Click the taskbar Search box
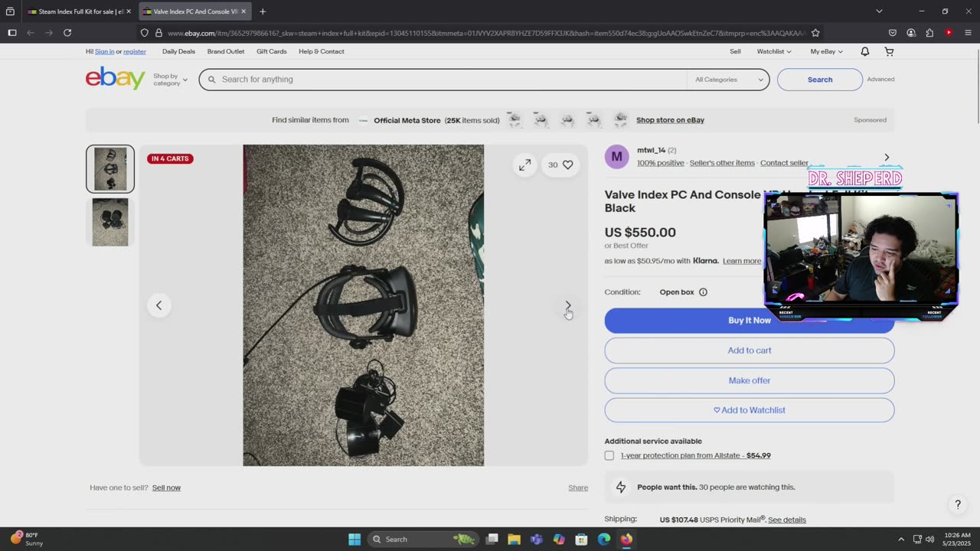Viewport: 980px width, 551px height. 423,539
